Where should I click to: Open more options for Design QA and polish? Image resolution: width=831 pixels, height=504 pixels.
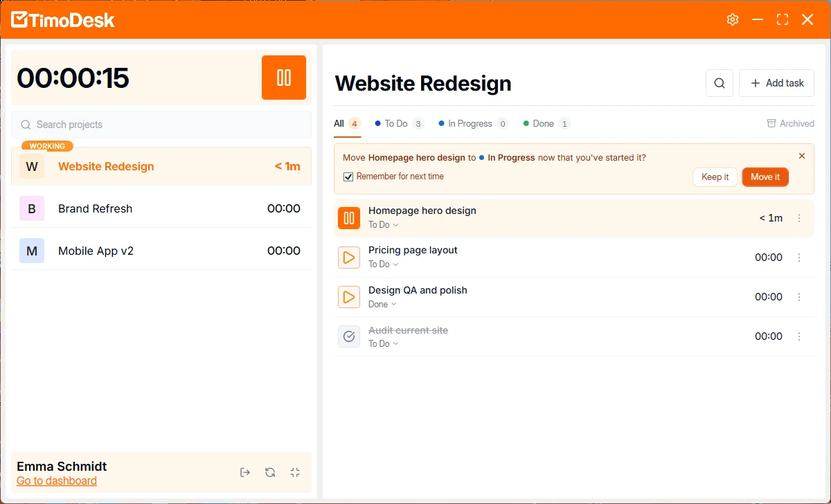pyautogui.click(x=799, y=297)
